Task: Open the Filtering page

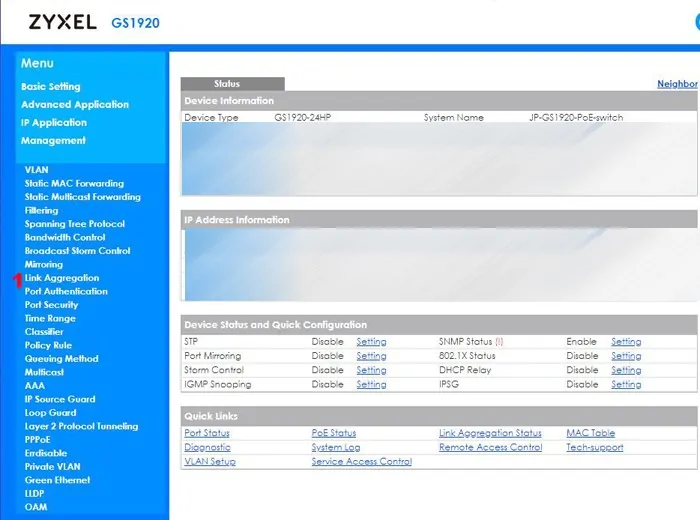Action: [41, 210]
